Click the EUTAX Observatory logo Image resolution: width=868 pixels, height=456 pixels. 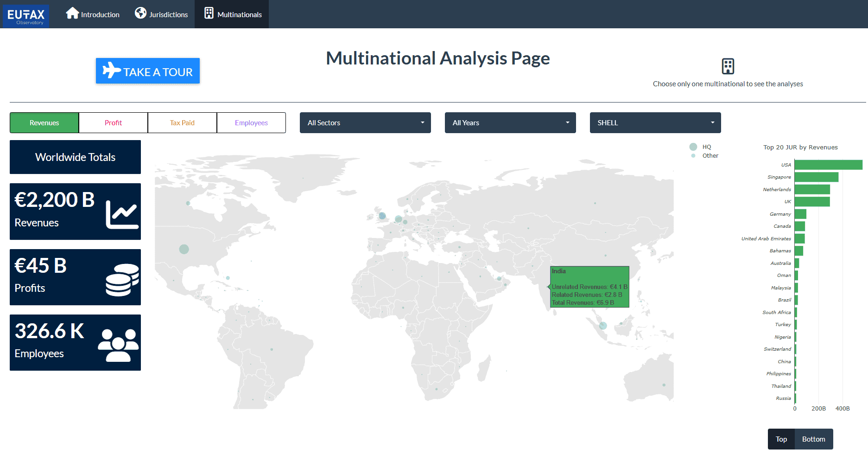coord(26,16)
